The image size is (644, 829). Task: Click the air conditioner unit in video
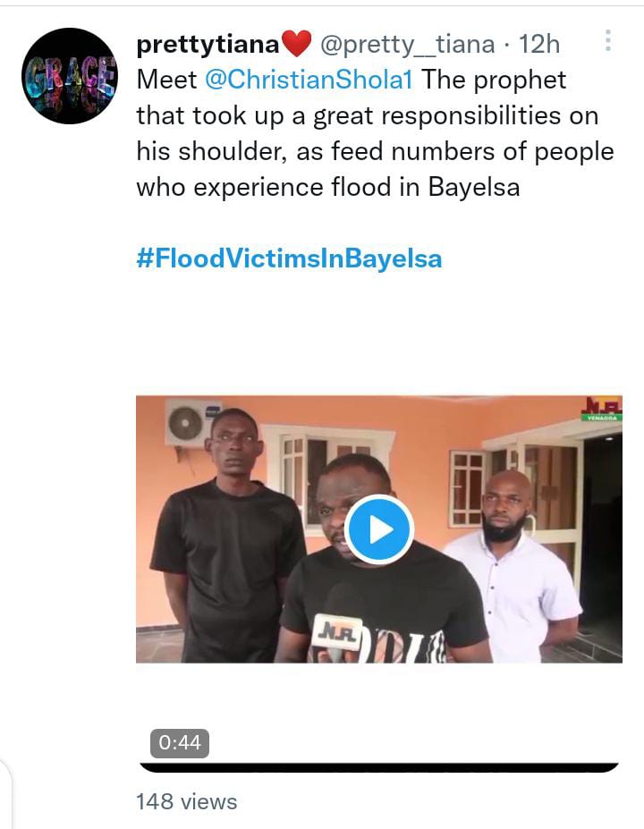tap(191, 421)
